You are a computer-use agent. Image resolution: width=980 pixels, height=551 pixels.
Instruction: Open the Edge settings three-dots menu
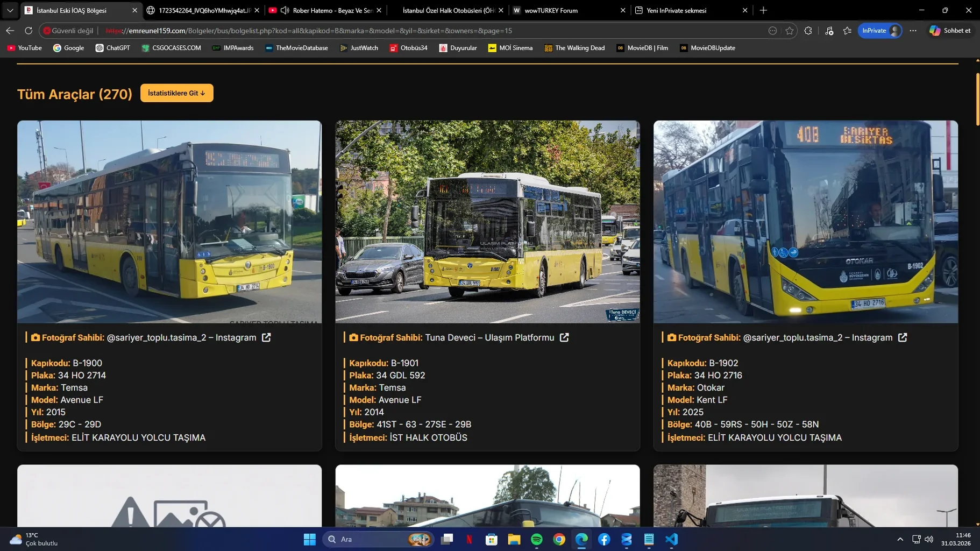[913, 31]
